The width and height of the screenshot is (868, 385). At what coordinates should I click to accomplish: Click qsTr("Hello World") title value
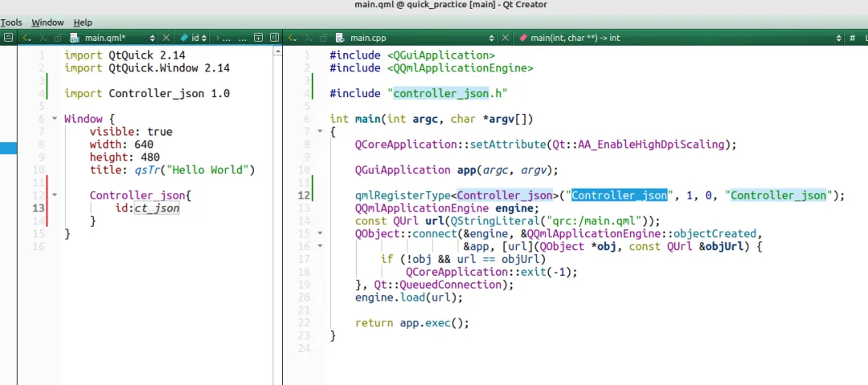coord(194,170)
